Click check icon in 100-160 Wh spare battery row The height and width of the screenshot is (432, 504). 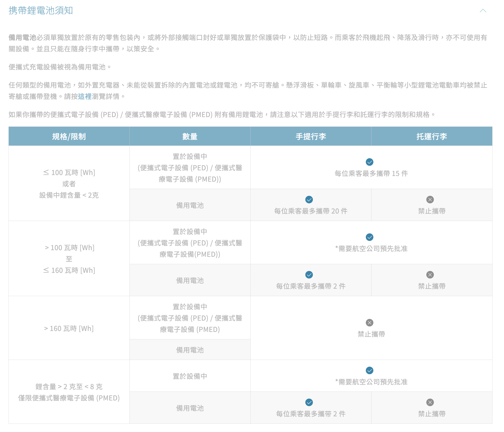click(309, 275)
